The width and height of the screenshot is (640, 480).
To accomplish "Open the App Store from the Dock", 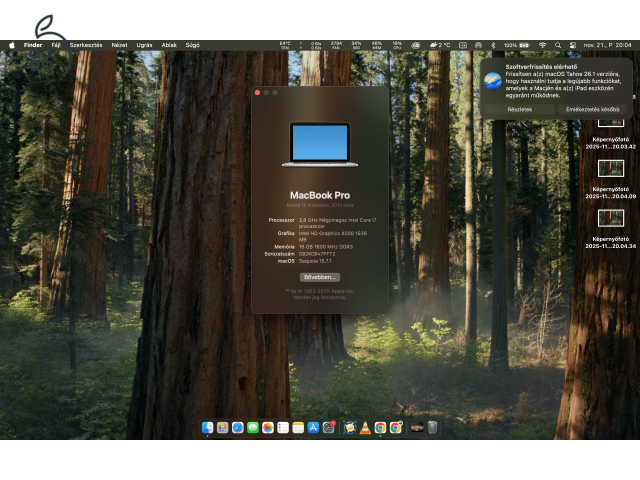I will pos(313,427).
